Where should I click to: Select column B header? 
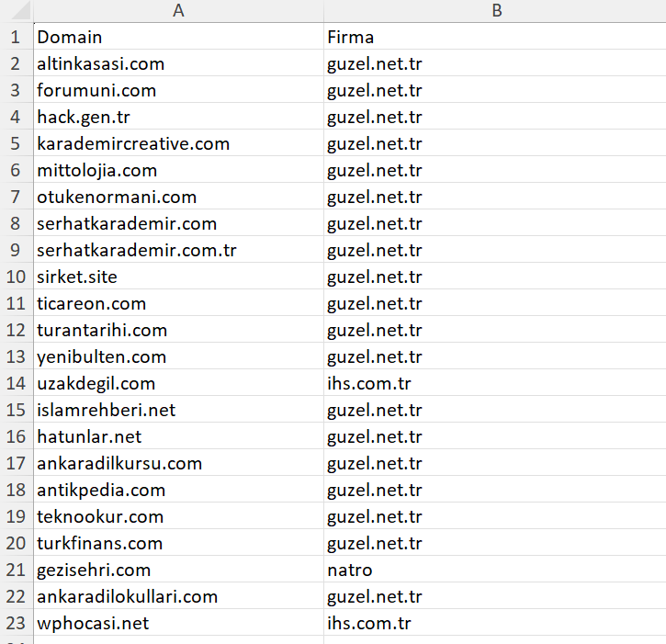495,11
